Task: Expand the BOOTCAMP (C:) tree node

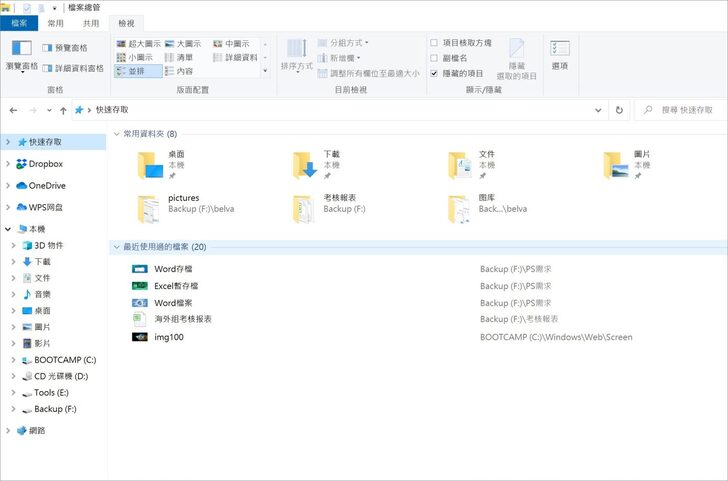Action: click(x=12, y=359)
